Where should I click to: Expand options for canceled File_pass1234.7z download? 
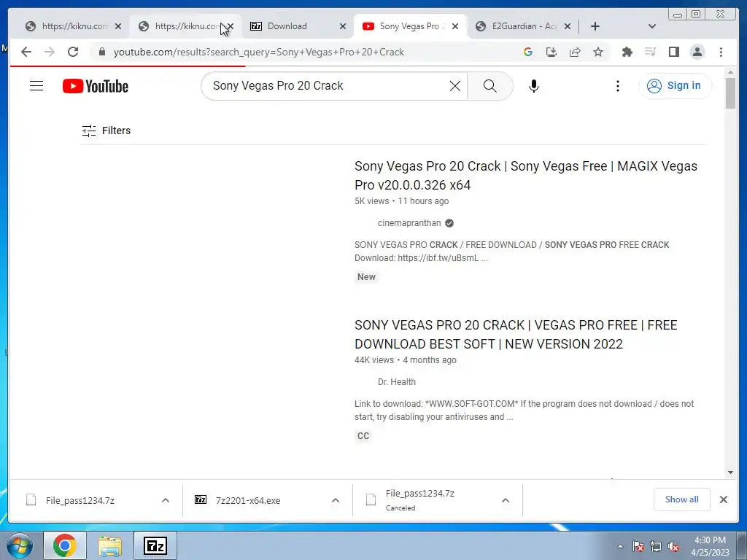pyautogui.click(x=506, y=500)
